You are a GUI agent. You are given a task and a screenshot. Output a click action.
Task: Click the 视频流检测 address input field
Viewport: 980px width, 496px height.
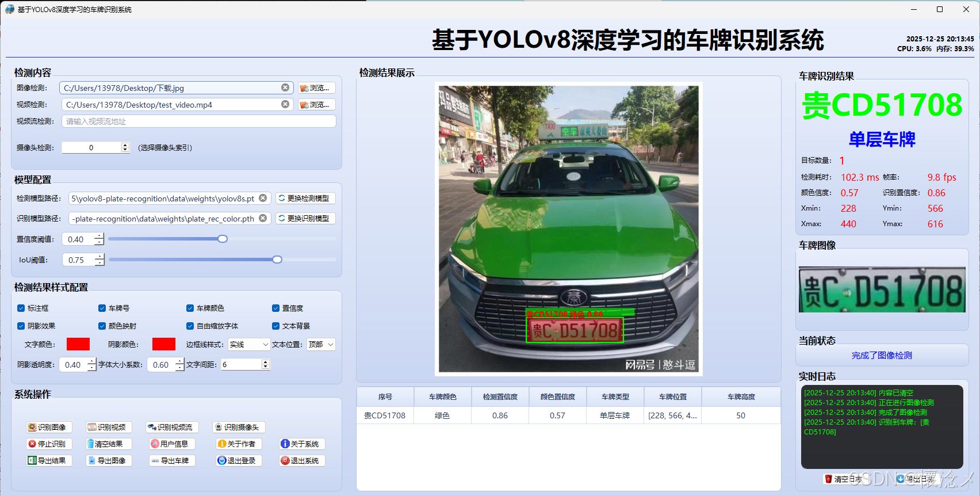click(x=199, y=121)
